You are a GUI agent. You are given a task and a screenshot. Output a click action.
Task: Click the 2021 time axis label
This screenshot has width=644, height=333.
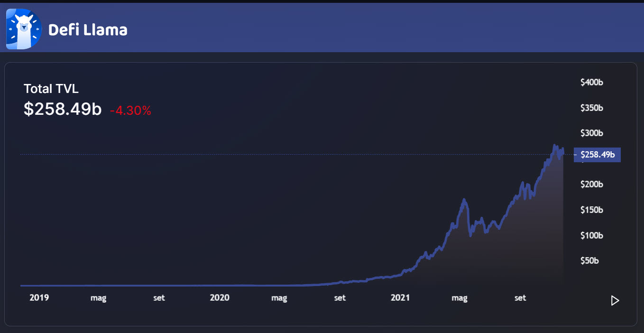tap(400, 297)
